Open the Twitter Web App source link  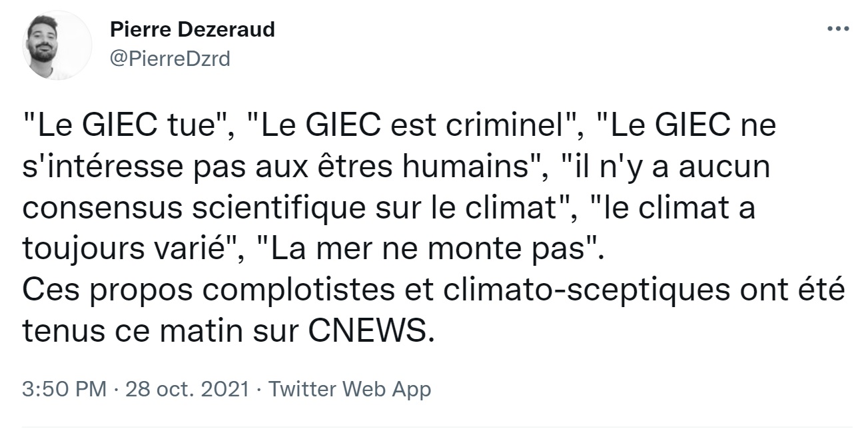point(349,389)
